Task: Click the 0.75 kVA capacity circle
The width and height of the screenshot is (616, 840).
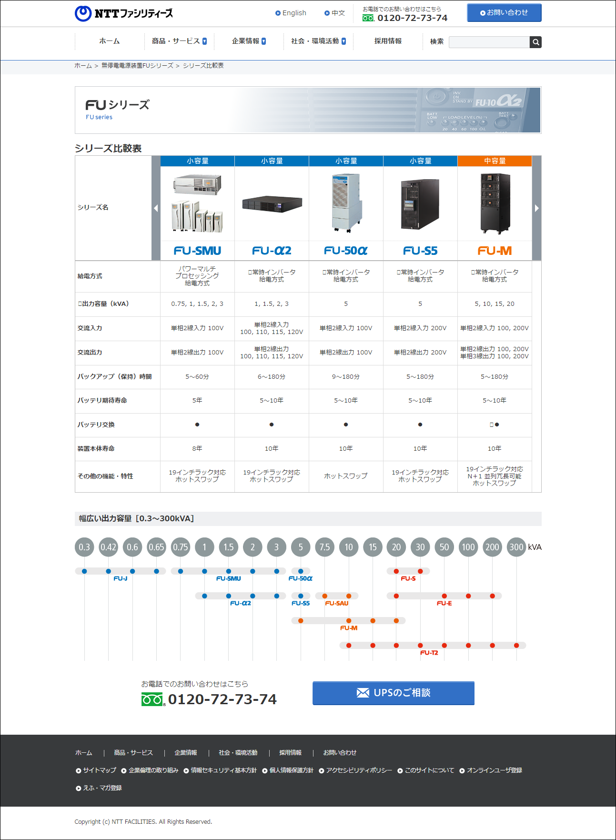Action: tap(181, 547)
